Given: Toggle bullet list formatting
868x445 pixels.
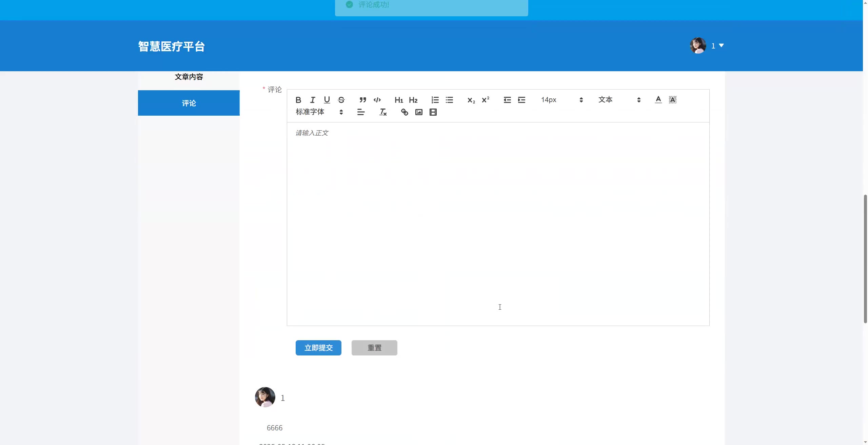Looking at the screenshot, I should (x=449, y=100).
